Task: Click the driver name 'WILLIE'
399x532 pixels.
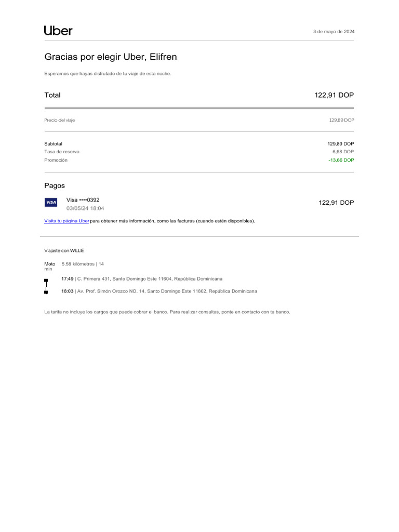Action: 77,250
